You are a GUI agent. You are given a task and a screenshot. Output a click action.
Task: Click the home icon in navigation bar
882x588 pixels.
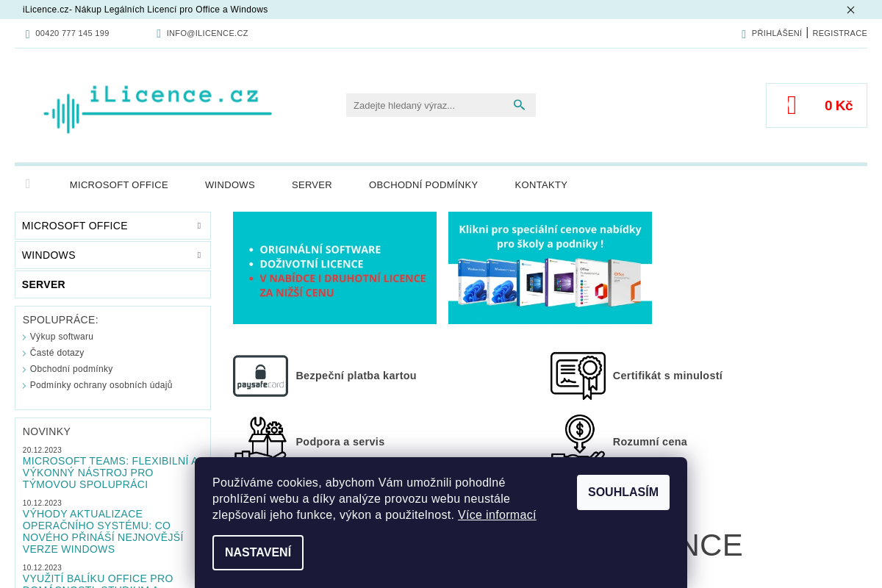[x=28, y=184]
